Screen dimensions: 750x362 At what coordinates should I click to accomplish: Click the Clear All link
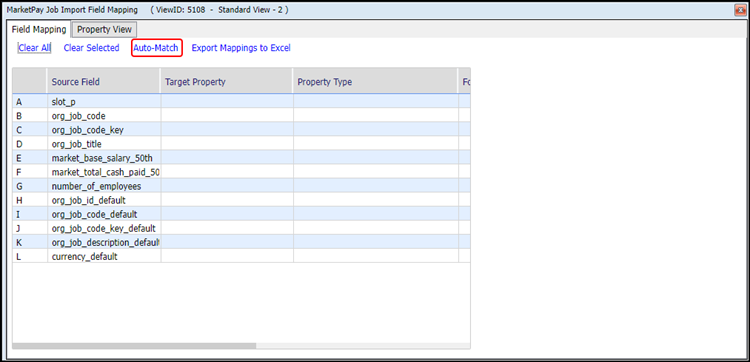click(x=34, y=48)
